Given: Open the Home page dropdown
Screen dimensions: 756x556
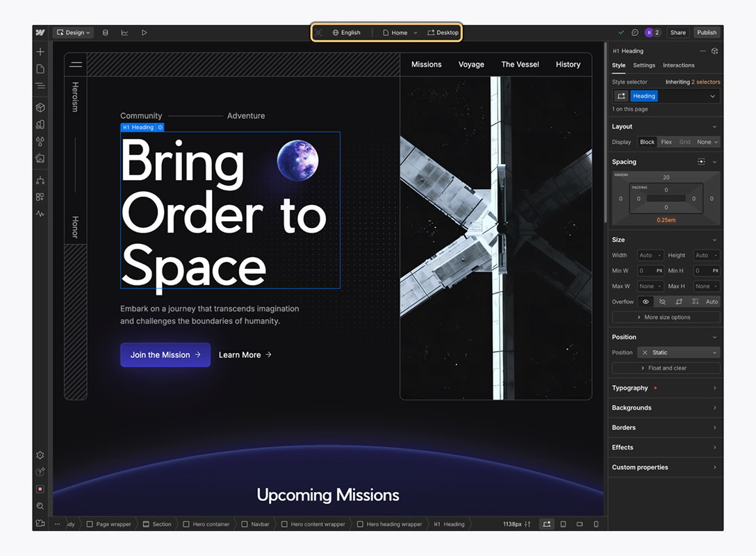Looking at the screenshot, I should [400, 33].
